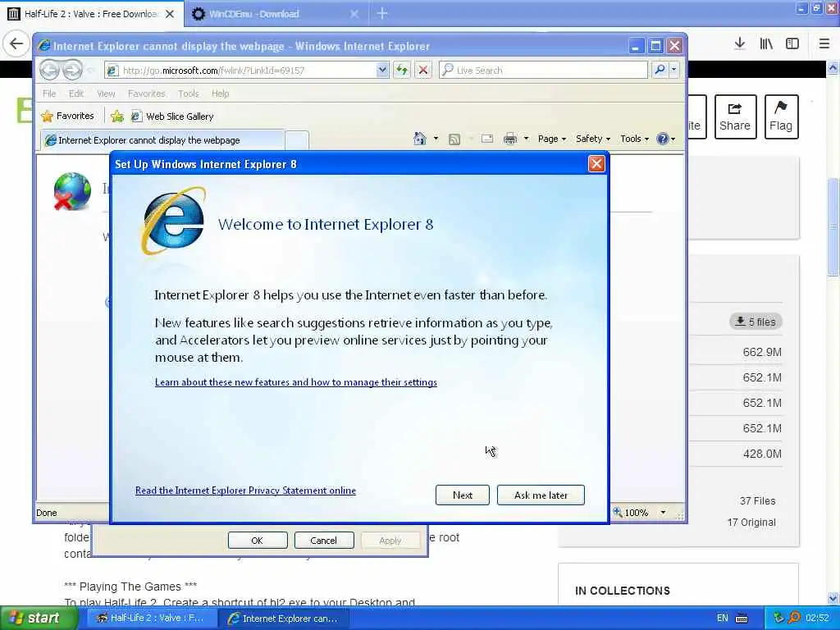
Task: Toggle the Firefox sidebar icon
Action: coord(792,43)
